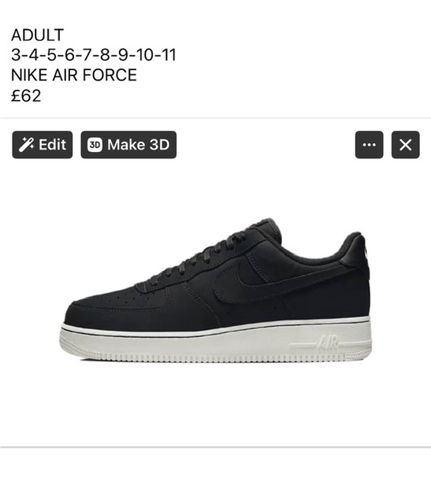Click the perforated toe box of shoe
Image resolution: width=431 pixels, height=504 pixels.
(x=119, y=299)
